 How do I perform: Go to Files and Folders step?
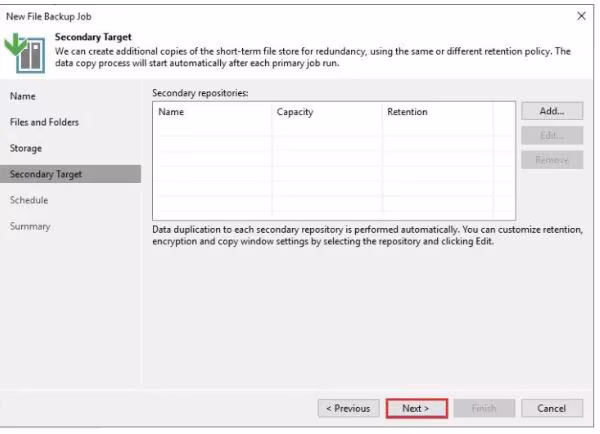click(x=44, y=122)
